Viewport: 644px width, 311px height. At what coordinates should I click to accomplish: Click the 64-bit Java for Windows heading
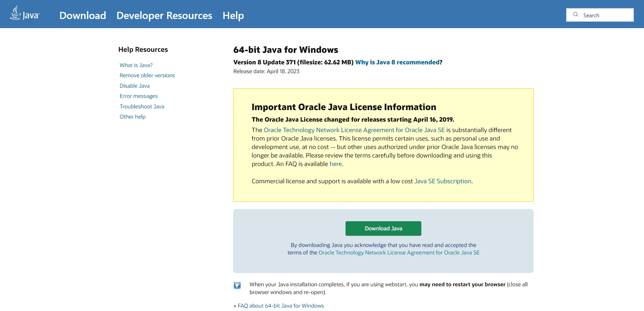(x=286, y=50)
